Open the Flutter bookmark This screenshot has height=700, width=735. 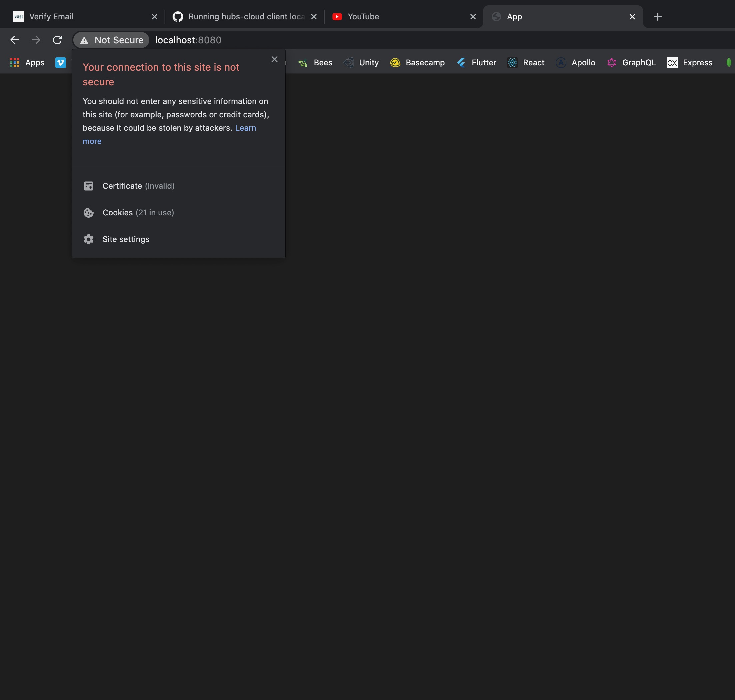[x=476, y=63]
